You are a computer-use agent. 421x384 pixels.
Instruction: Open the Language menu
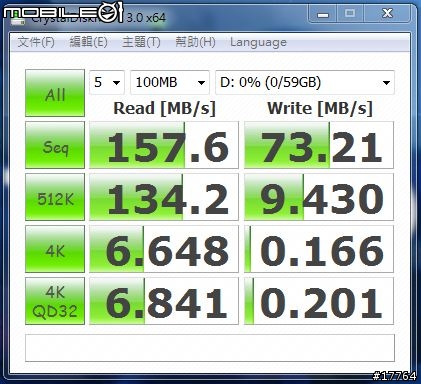(258, 42)
